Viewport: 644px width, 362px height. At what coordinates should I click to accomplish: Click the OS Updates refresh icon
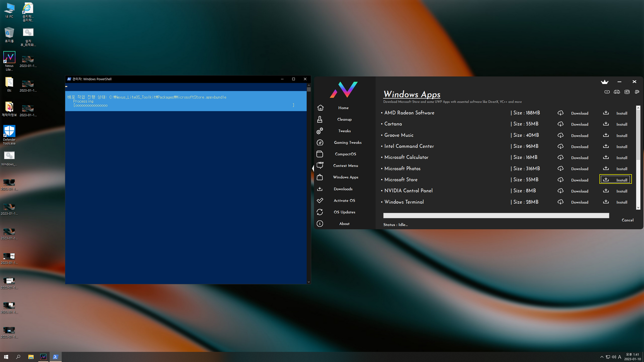pyautogui.click(x=320, y=212)
